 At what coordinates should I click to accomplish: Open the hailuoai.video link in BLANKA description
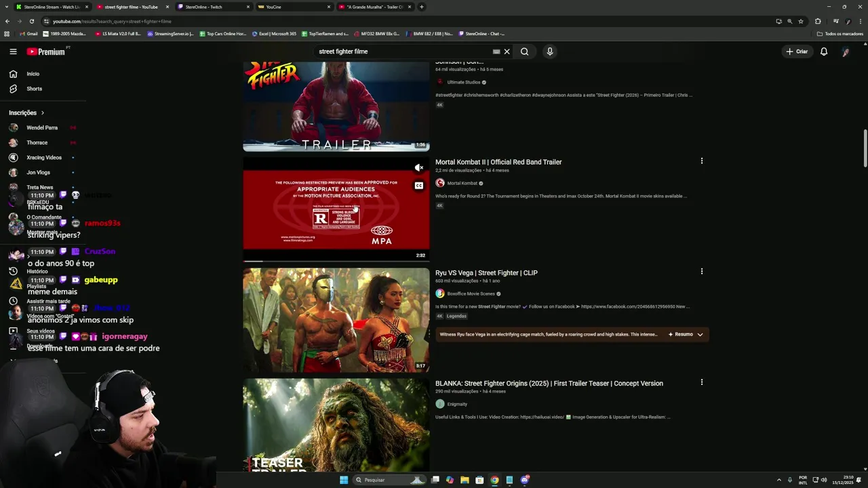pyautogui.click(x=542, y=417)
